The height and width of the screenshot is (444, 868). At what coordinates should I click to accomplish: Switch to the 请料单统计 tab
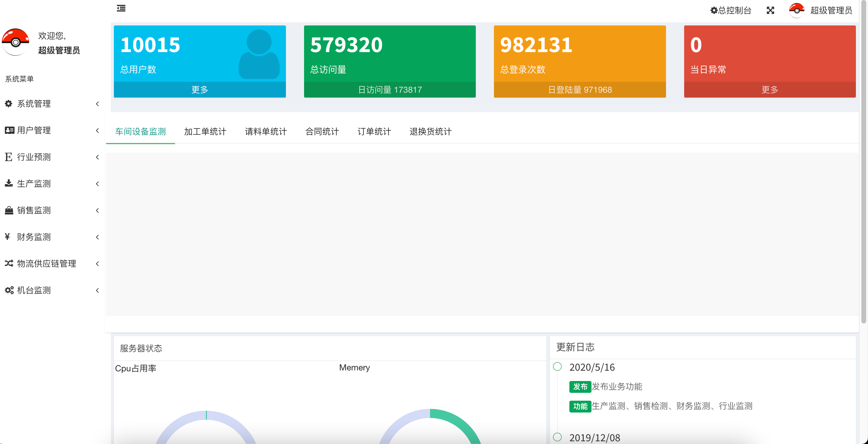(x=266, y=131)
